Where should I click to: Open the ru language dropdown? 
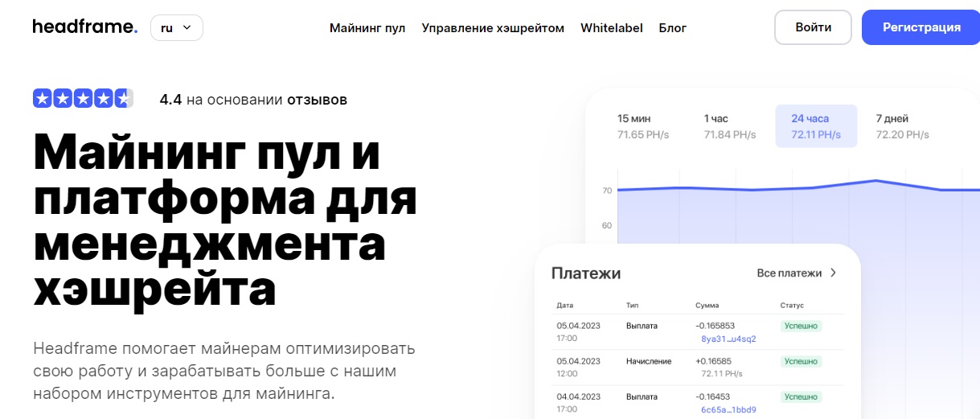click(x=177, y=27)
